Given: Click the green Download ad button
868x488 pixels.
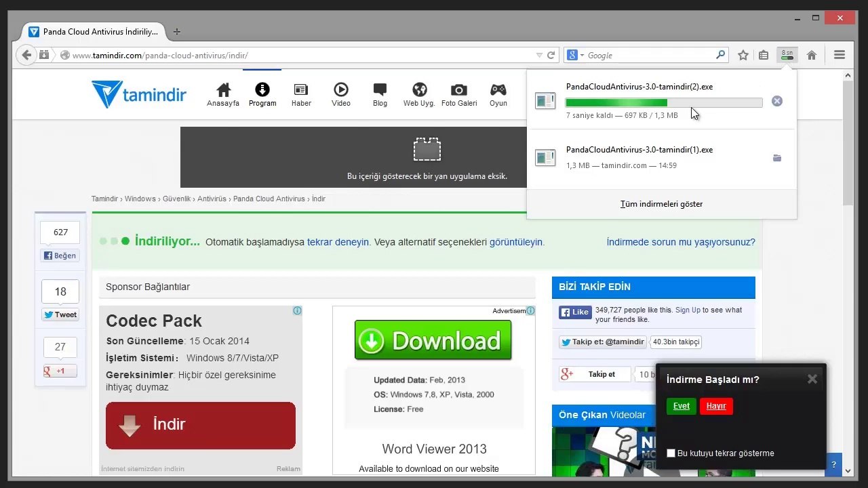Looking at the screenshot, I should point(433,340).
